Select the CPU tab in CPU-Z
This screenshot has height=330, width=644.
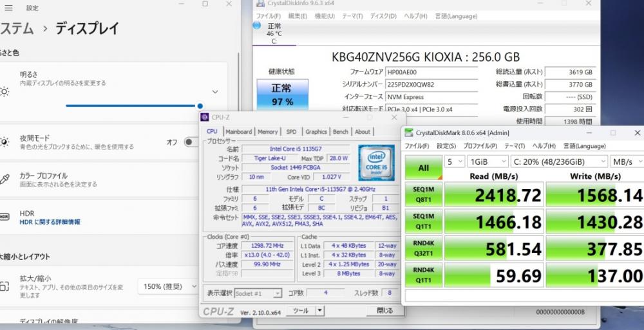coord(212,131)
